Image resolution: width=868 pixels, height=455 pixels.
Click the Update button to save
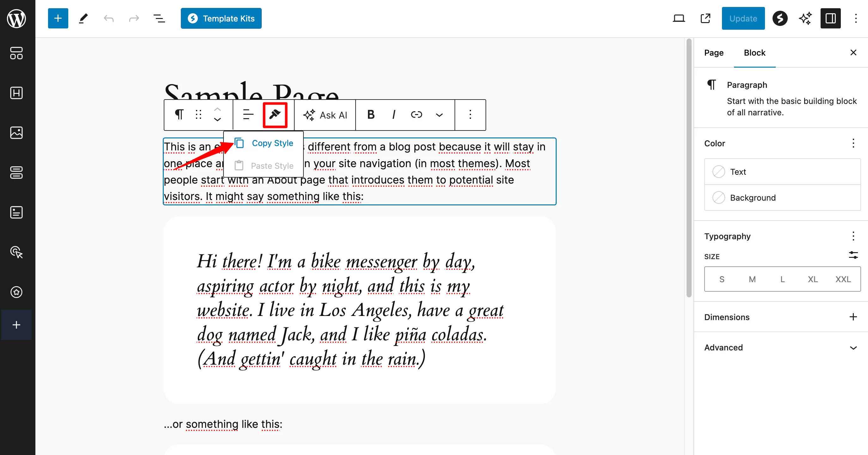(x=743, y=18)
